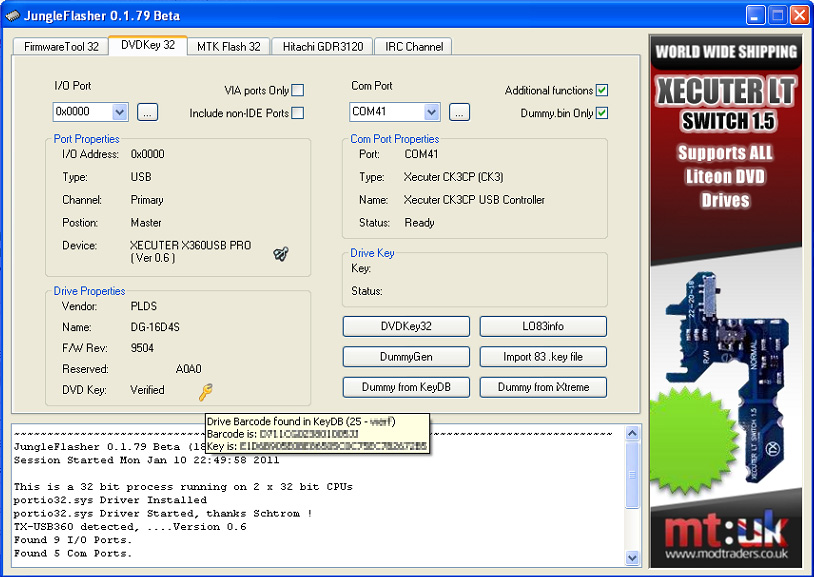This screenshot has width=814, height=577.
Task: Toggle the VIA ports Only checkbox
Action: pos(297,90)
